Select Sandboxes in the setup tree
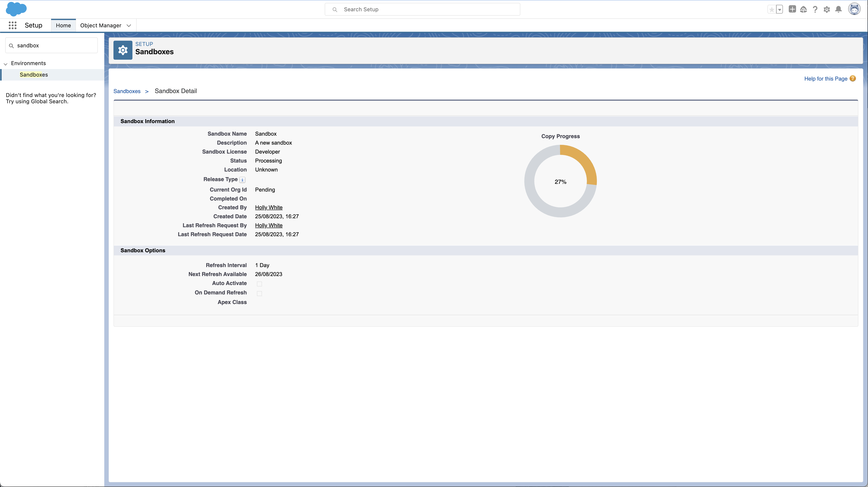The width and height of the screenshot is (868, 487). coord(34,74)
